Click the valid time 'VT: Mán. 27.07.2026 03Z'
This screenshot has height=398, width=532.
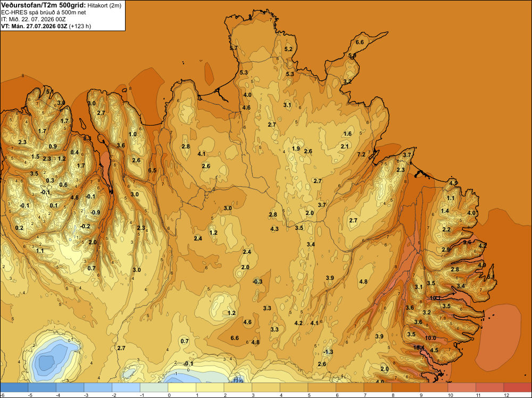pos(34,26)
